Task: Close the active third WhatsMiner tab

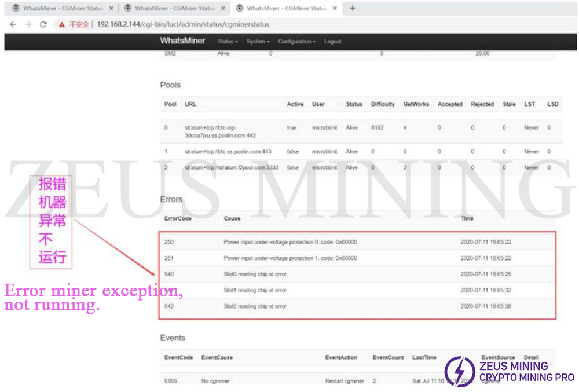Action: 334,9
